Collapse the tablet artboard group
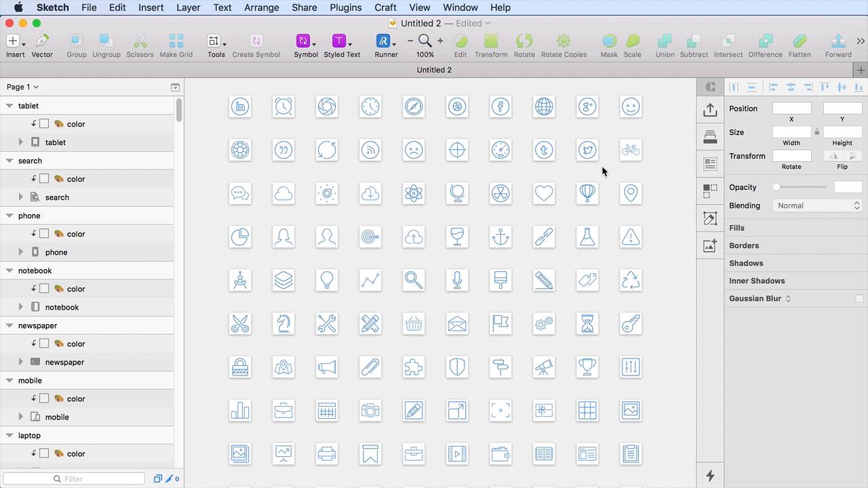The image size is (868, 488). coord(9,106)
